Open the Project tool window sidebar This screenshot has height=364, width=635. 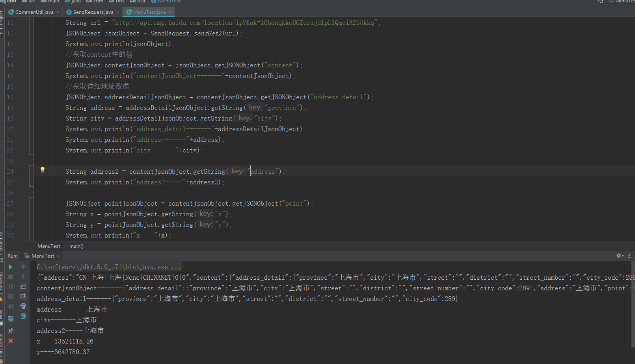tap(2, 23)
